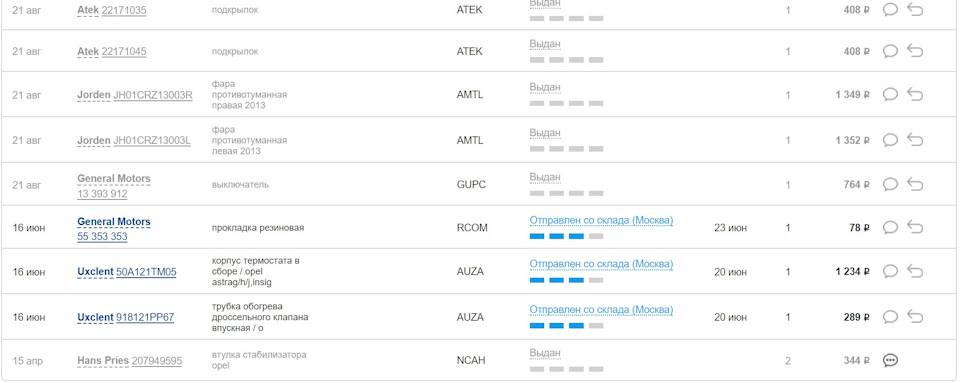Open part number 207949595 link
This screenshot has height=383, width=960.
(x=157, y=361)
